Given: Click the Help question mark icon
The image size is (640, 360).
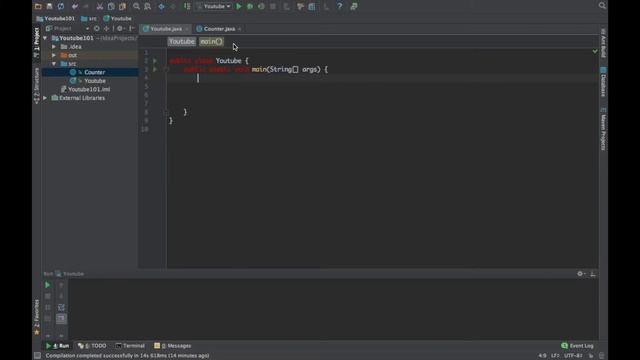Looking at the screenshot, I should point(340,6).
